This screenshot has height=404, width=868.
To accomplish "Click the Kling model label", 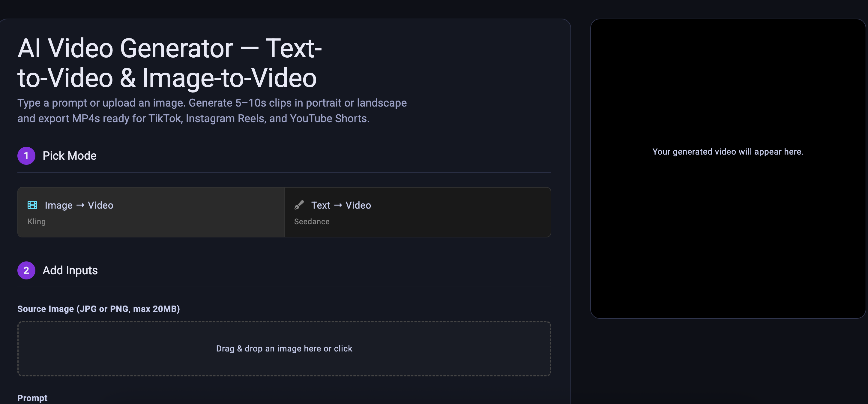I will pyautogui.click(x=36, y=222).
